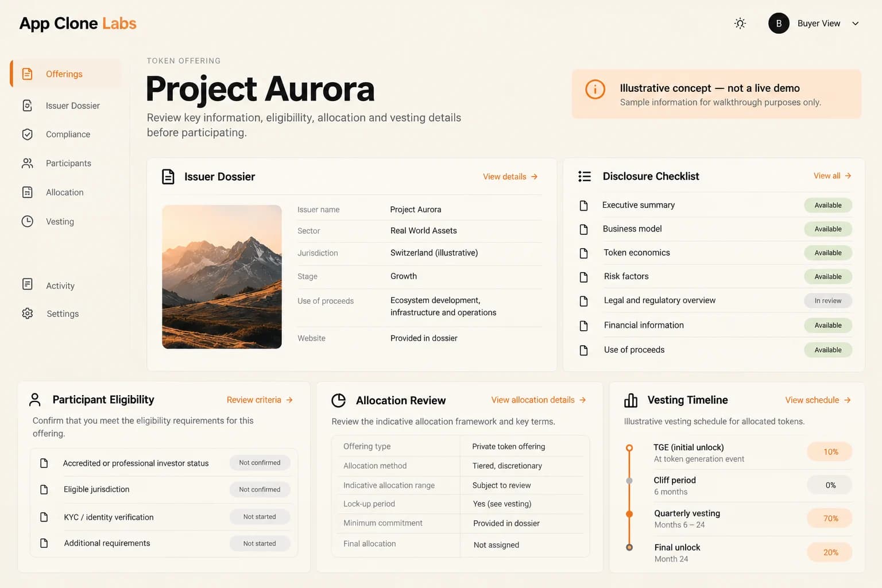Viewport: 882px width, 588px height.
Task: Click Available badge for Financial information
Action: [x=828, y=326]
